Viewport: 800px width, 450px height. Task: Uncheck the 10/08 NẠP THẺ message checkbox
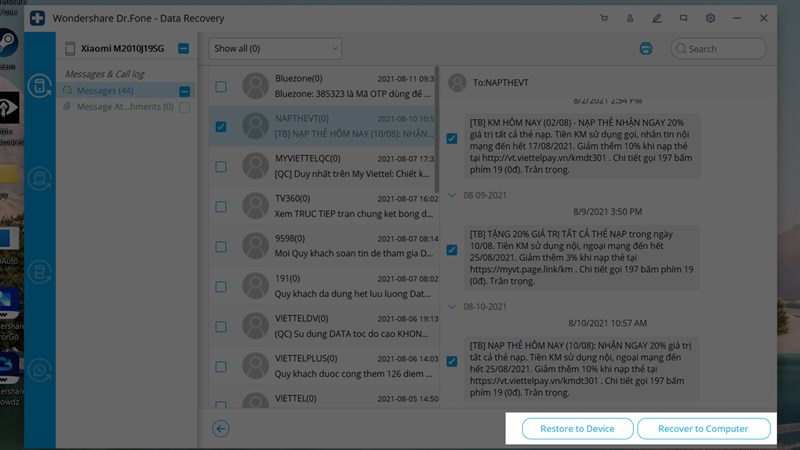[452, 361]
